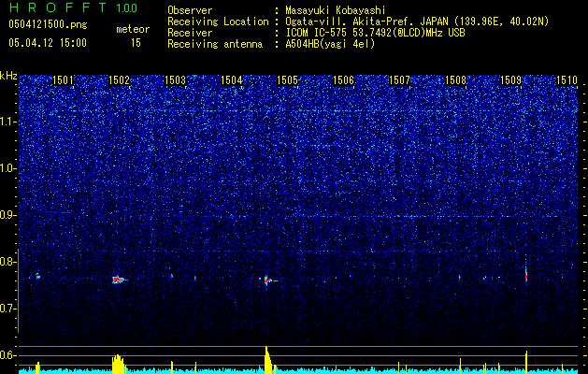Click the yellow amplitude spike under 1509
The width and height of the screenshot is (588, 374).
coord(526,362)
